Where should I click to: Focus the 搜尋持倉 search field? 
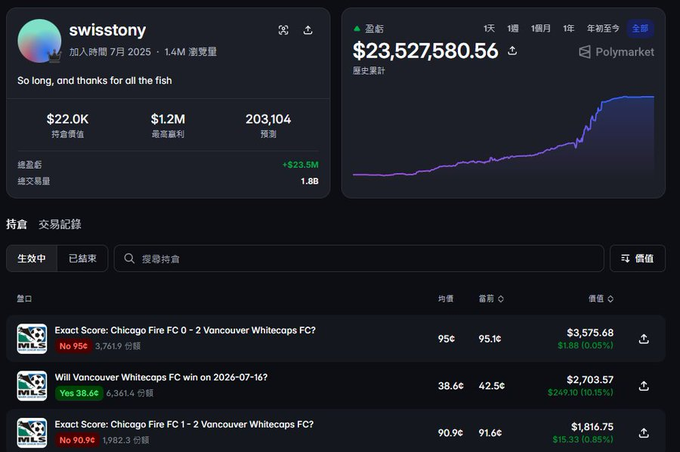(x=359, y=259)
